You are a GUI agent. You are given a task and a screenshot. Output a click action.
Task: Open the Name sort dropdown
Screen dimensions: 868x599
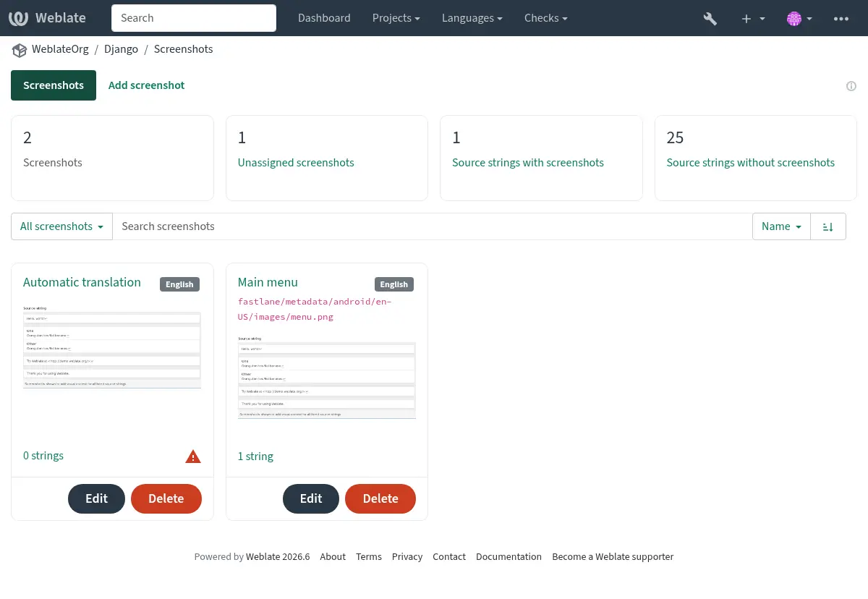point(781,226)
